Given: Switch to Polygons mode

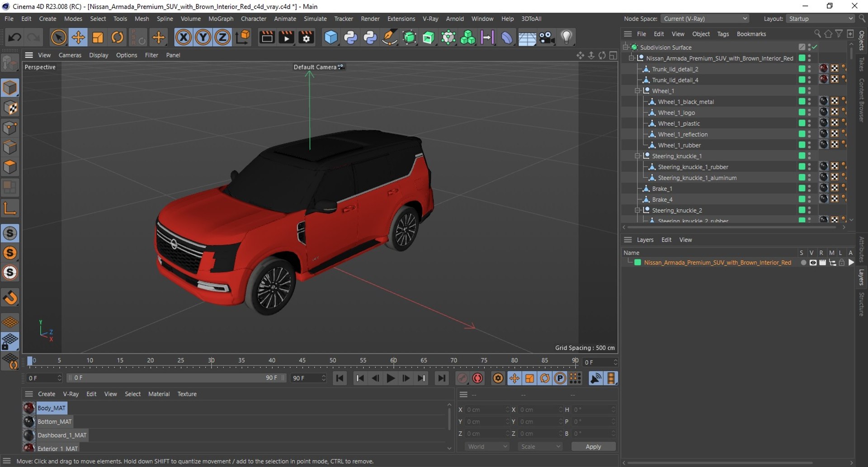Looking at the screenshot, I should coord(10,167).
